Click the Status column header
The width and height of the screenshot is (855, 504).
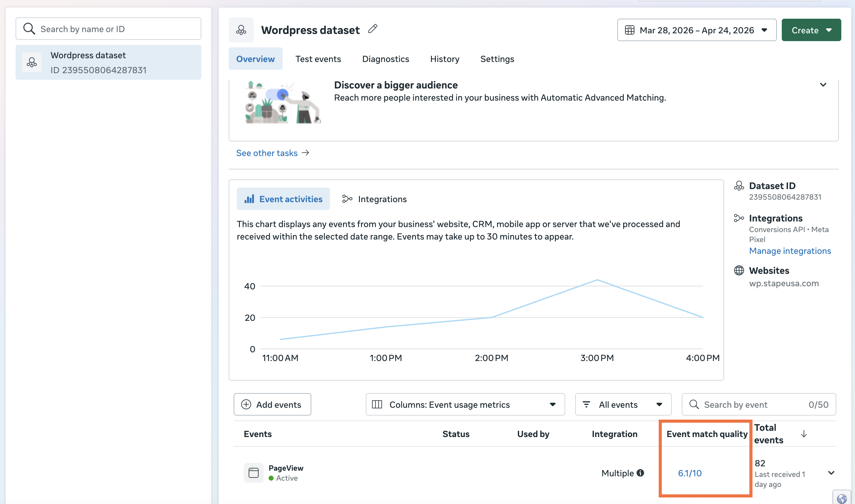click(x=456, y=434)
